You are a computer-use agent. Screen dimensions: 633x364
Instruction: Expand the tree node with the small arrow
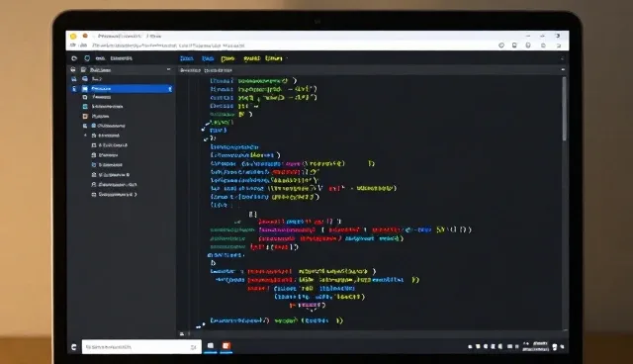coord(85,136)
